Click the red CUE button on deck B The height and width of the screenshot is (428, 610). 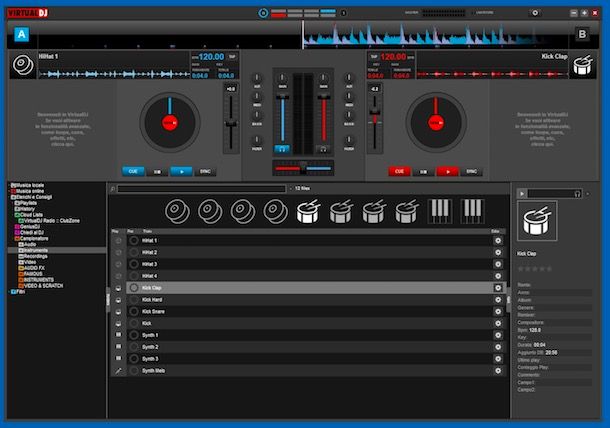[x=399, y=171]
